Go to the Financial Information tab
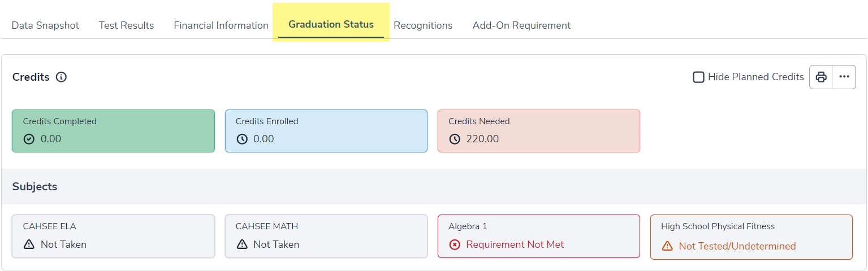 pyautogui.click(x=221, y=25)
